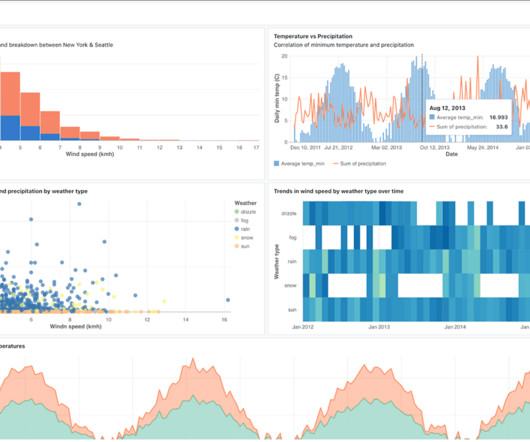Click the highest rain scatter point
The image size is (530, 442).
(x=79, y=204)
